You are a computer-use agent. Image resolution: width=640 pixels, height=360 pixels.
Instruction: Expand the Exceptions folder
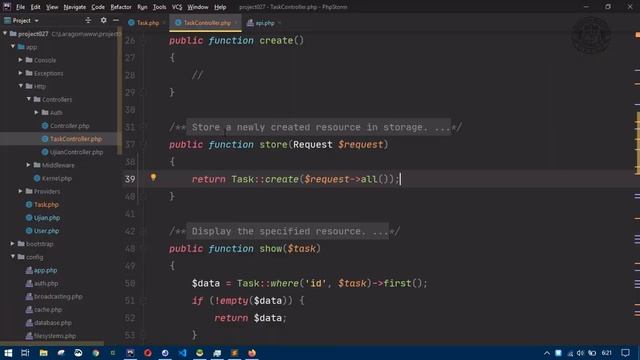point(20,73)
